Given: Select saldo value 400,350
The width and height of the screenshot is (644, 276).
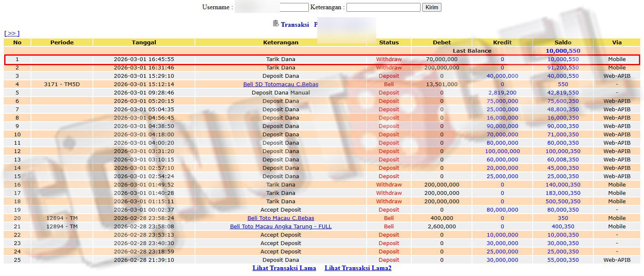Looking at the screenshot, I should 563,226.
